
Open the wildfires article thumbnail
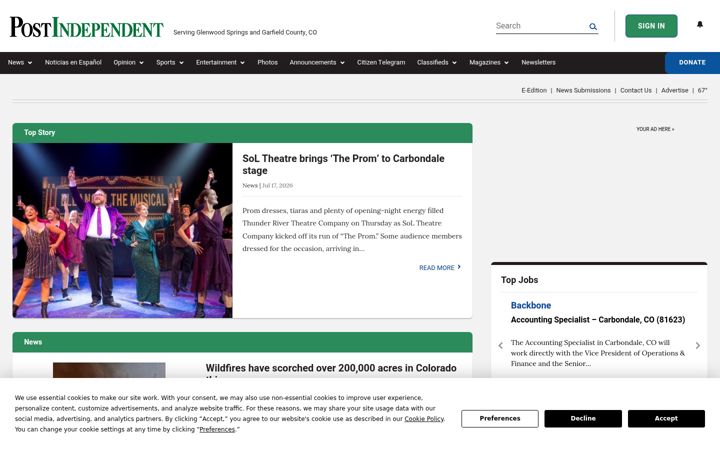tap(109, 370)
